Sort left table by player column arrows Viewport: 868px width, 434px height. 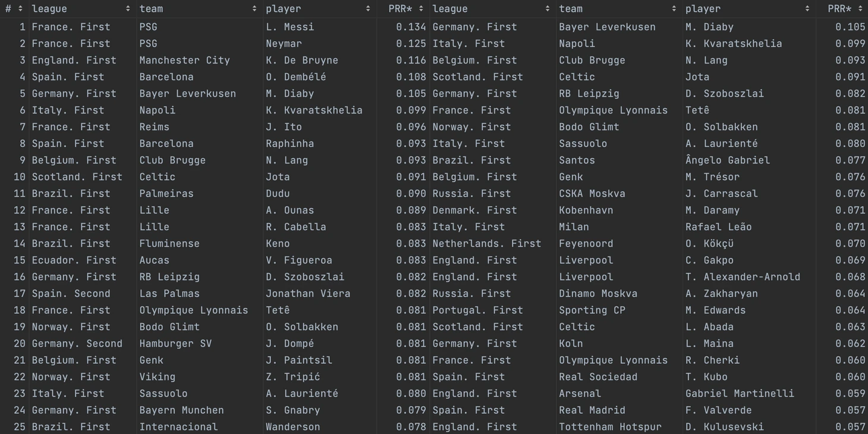[x=368, y=9]
